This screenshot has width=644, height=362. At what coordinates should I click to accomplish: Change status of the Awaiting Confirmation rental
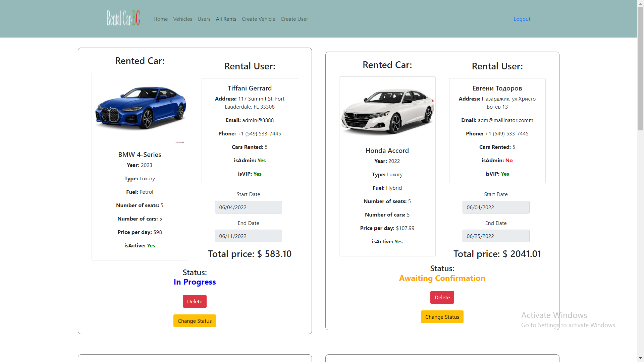tap(442, 317)
